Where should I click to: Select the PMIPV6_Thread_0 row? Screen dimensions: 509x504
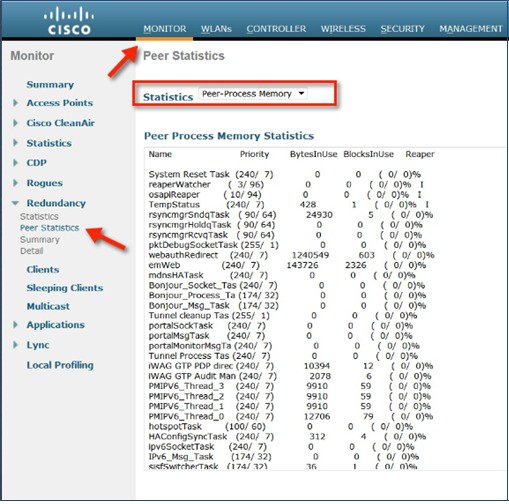tap(291, 416)
